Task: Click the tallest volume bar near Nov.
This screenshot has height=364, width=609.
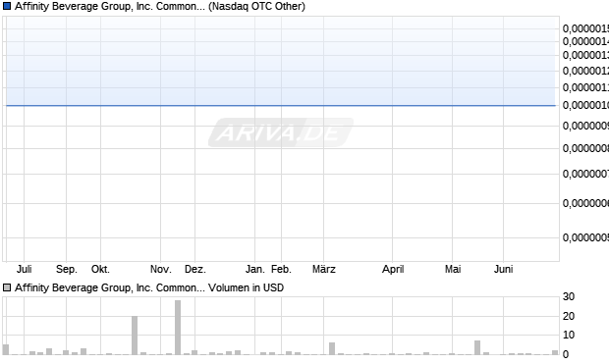Action: click(178, 328)
